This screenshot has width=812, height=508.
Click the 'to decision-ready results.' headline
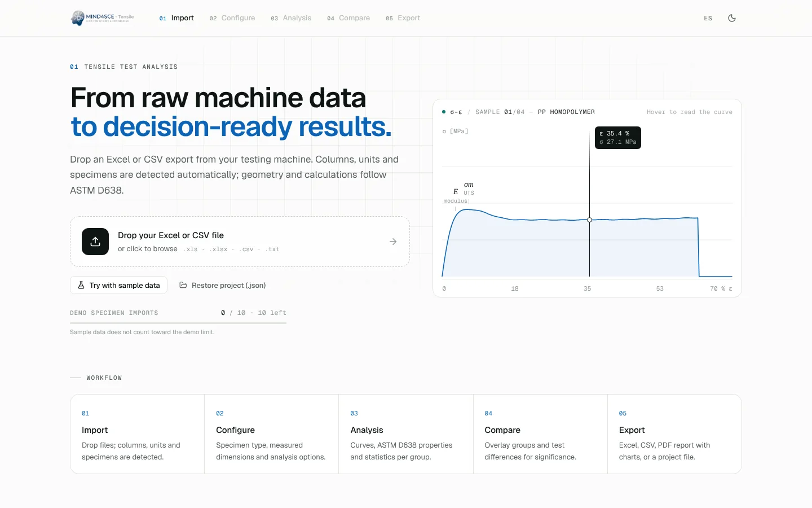point(231,126)
